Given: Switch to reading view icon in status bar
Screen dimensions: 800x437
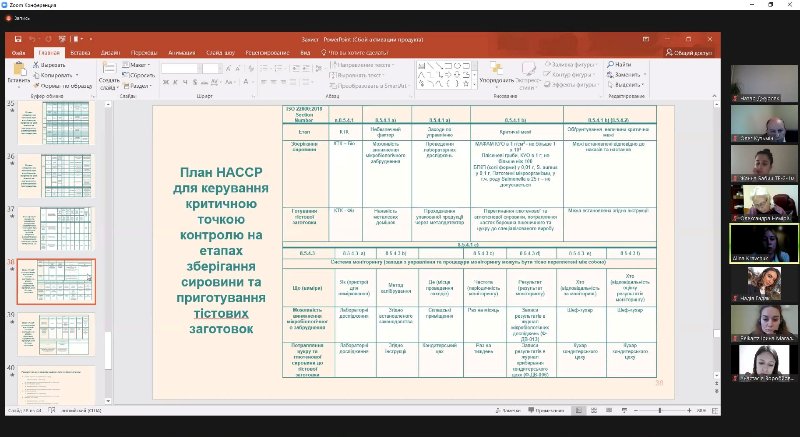Looking at the screenshot, I should [609, 410].
